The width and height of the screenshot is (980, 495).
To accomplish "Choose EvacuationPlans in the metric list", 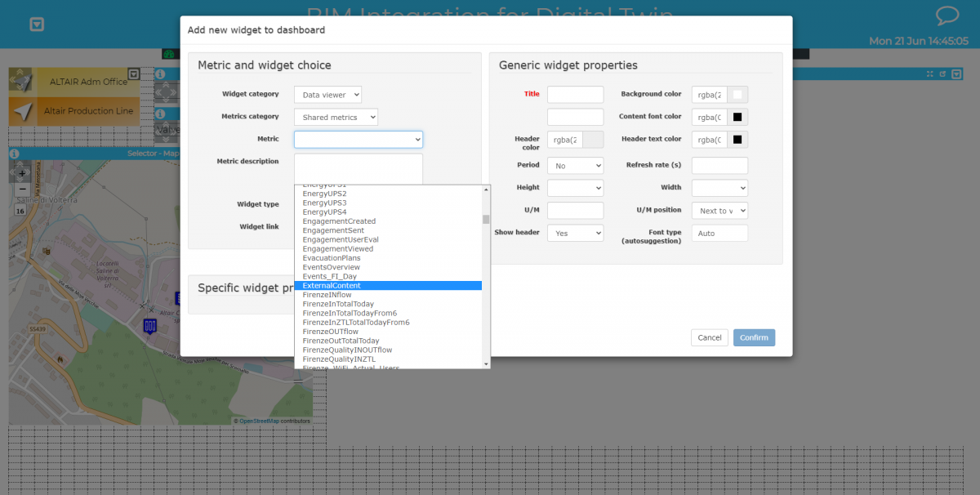I will [x=332, y=258].
